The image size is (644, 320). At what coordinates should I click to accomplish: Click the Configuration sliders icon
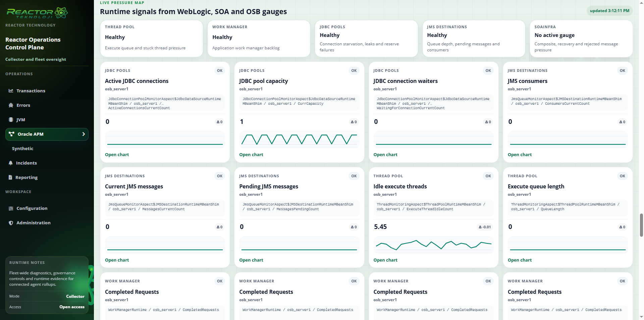(11, 208)
